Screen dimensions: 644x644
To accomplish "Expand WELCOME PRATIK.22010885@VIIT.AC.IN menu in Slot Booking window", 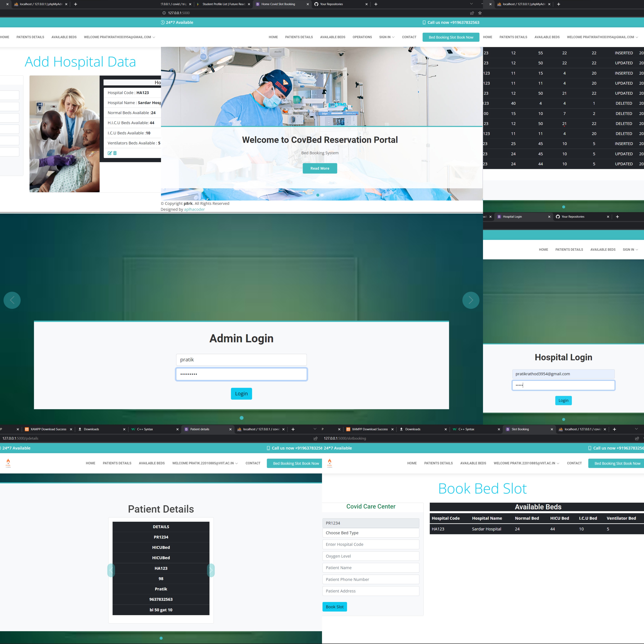I will [x=526, y=463].
